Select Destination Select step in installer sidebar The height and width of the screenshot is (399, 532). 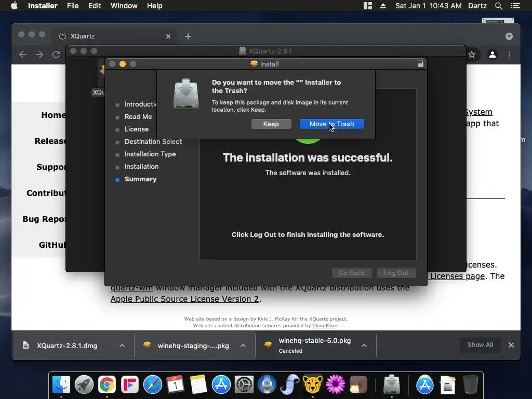(153, 141)
